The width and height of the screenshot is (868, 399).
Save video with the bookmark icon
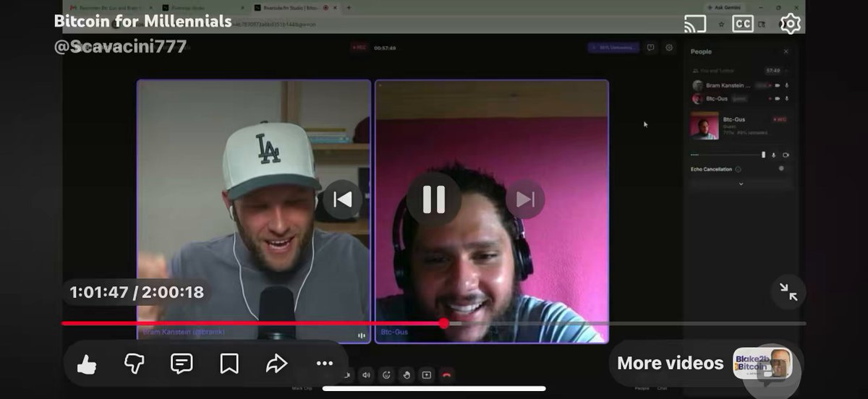pyautogui.click(x=229, y=364)
